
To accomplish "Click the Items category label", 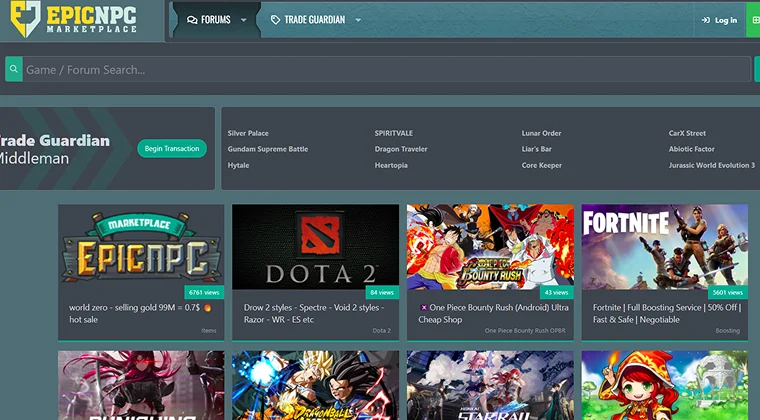I will pyautogui.click(x=209, y=331).
